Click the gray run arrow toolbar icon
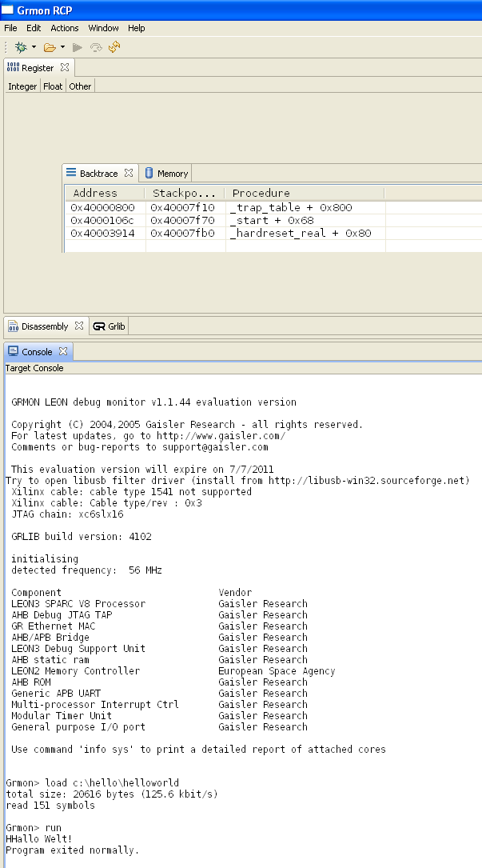This screenshot has width=482, height=868. tap(78, 48)
